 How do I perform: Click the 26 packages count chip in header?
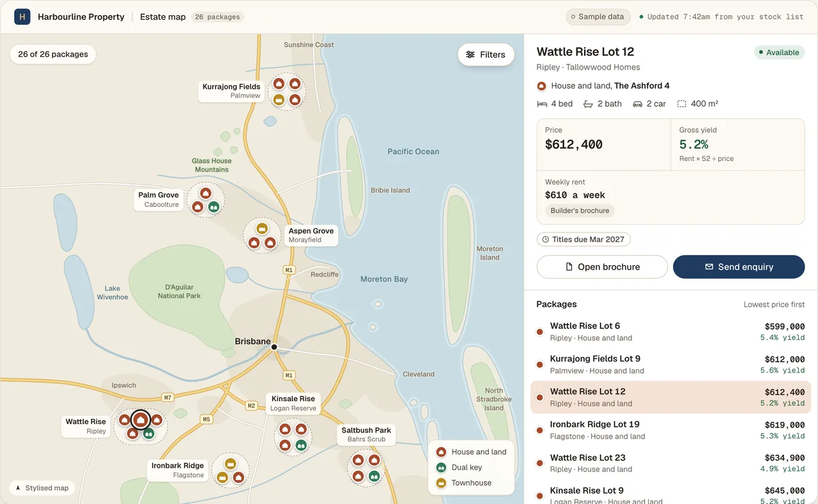[217, 17]
